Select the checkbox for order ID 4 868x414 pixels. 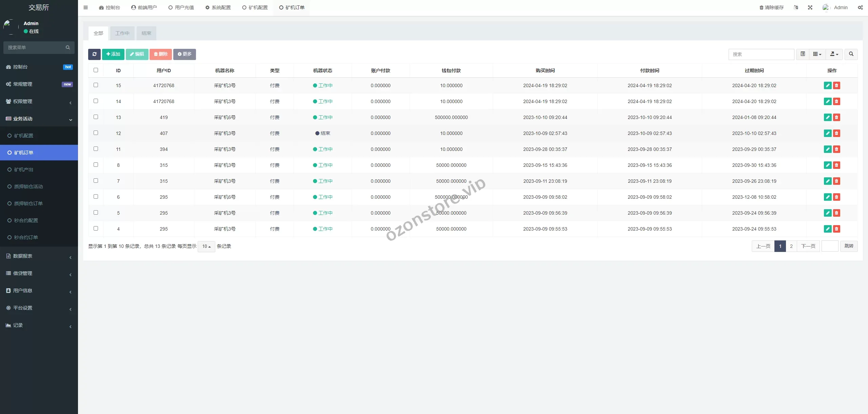pyautogui.click(x=96, y=229)
